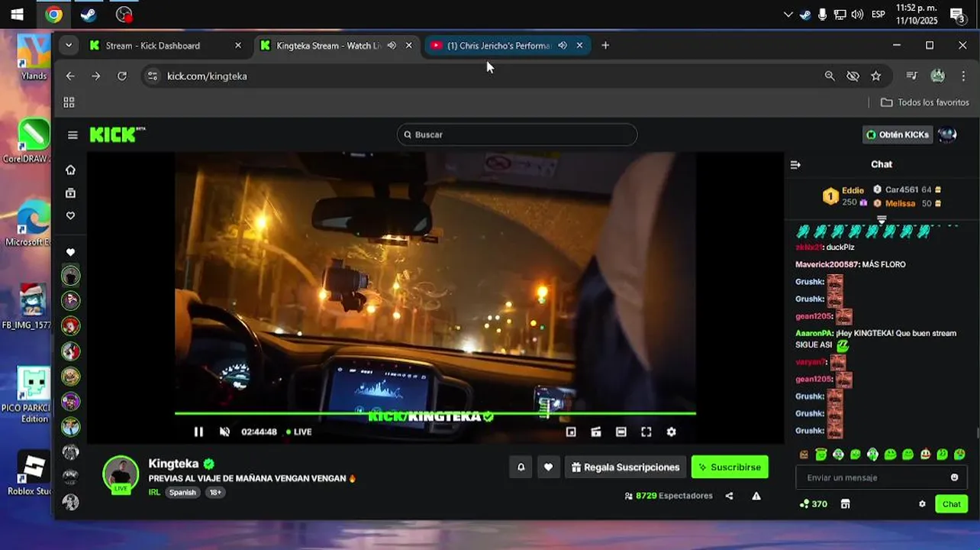This screenshot has height=550, width=980.
Task: Go back in browser
Action: click(x=70, y=76)
